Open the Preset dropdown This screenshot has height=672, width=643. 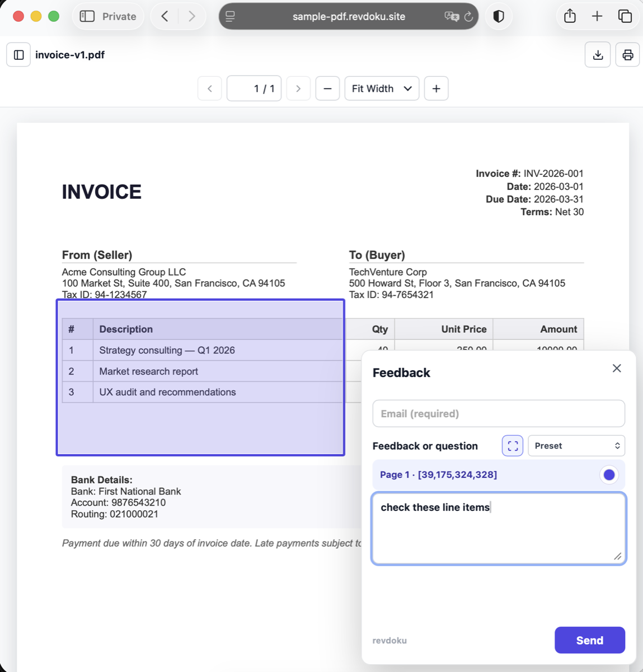(576, 446)
